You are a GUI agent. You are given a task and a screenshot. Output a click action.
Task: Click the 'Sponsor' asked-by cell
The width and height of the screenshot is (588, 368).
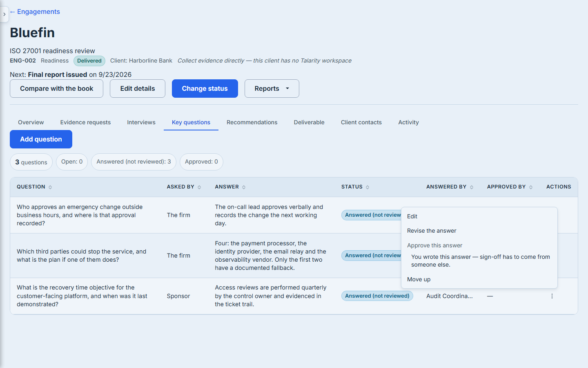[178, 296]
